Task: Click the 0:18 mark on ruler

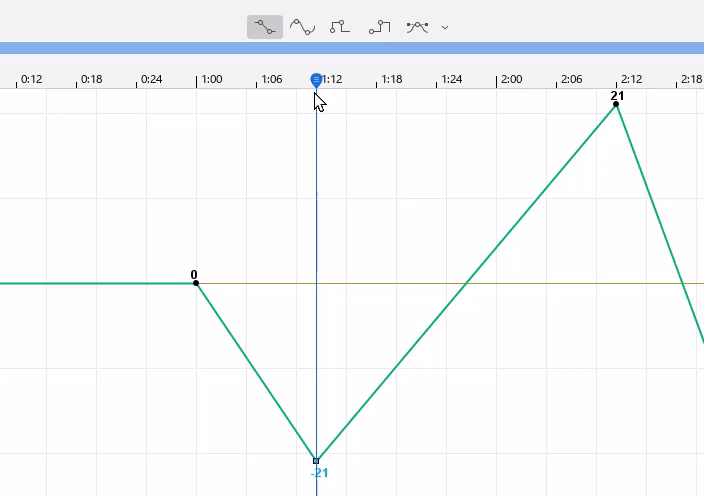Action: pyautogui.click(x=92, y=79)
